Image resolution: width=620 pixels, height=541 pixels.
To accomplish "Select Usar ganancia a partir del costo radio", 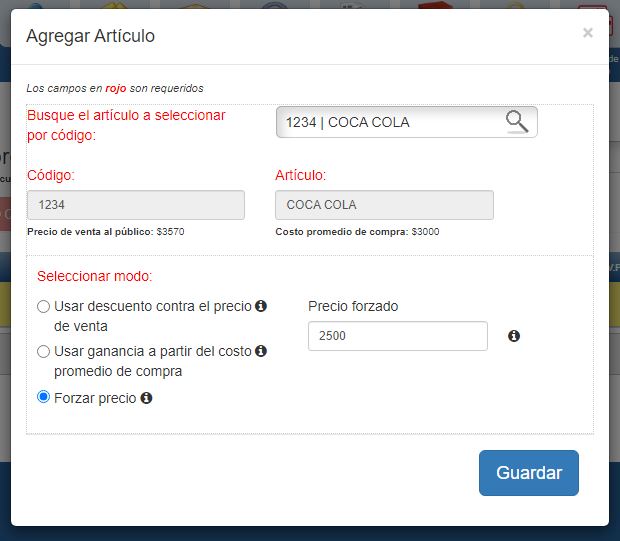I will click(x=43, y=351).
